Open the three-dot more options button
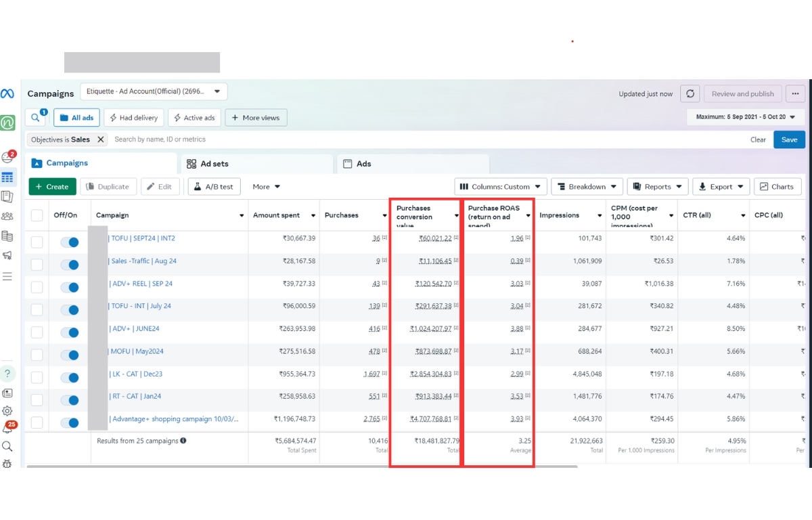 click(795, 93)
